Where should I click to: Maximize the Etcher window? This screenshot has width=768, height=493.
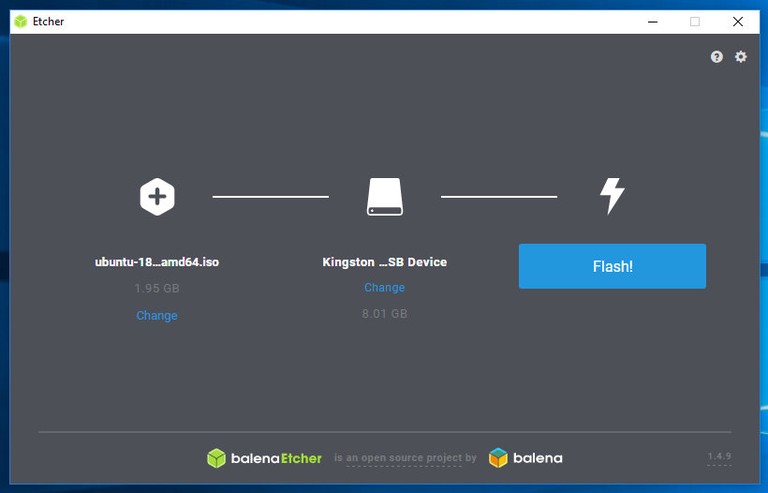point(695,21)
